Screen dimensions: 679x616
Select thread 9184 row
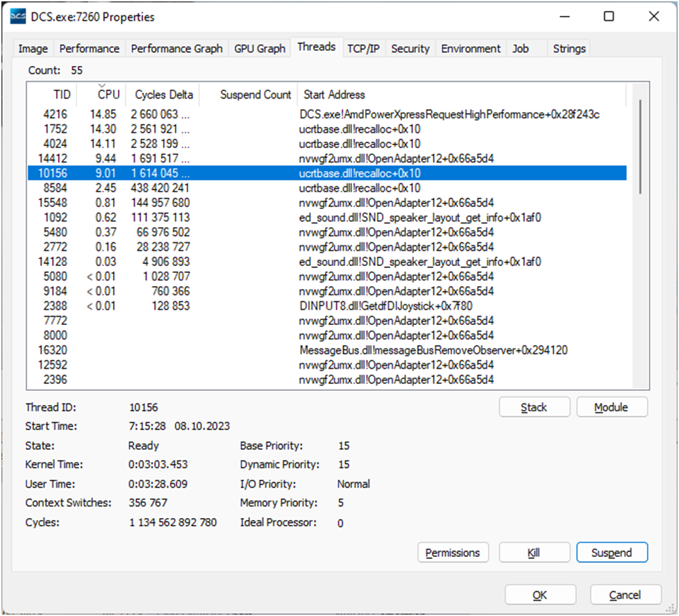pyautogui.click(x=327, y=291)
